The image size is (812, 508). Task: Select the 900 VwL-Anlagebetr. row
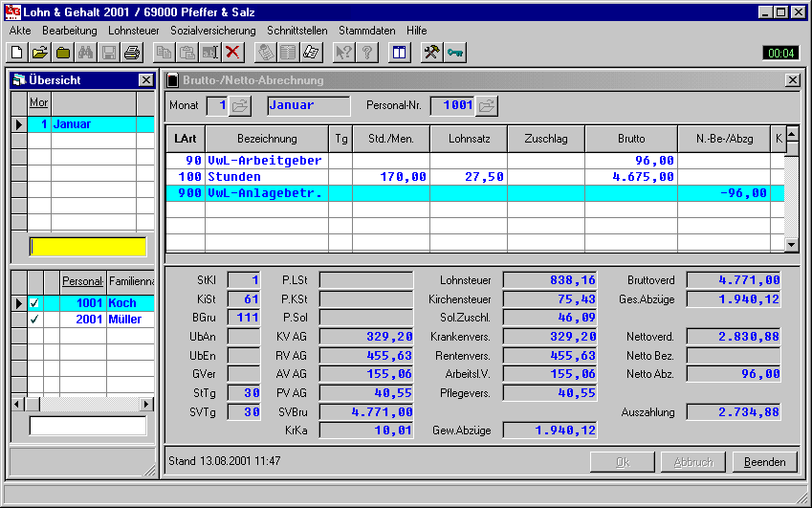[x=475, y=193]
